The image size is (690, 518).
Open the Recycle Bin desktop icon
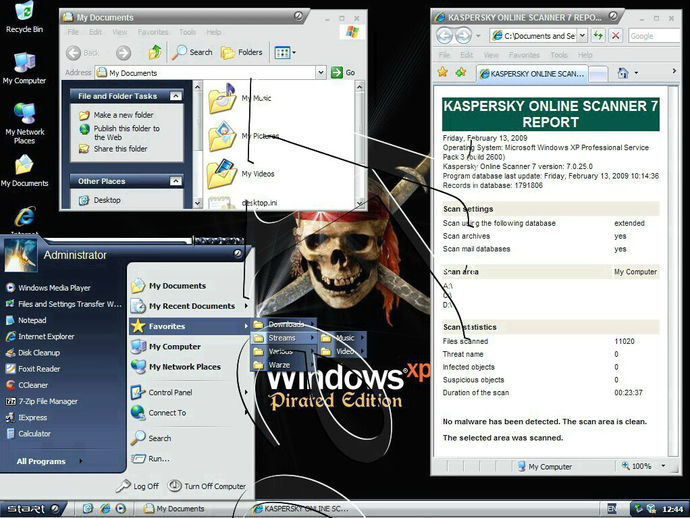coord(24,18)
